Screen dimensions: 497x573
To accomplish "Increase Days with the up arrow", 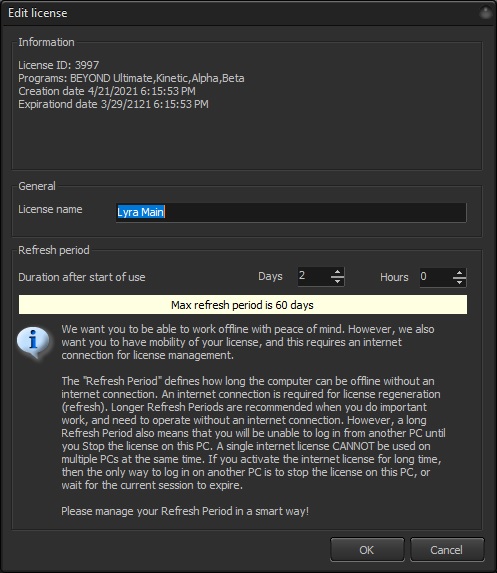I will click(x=337, y=272).
